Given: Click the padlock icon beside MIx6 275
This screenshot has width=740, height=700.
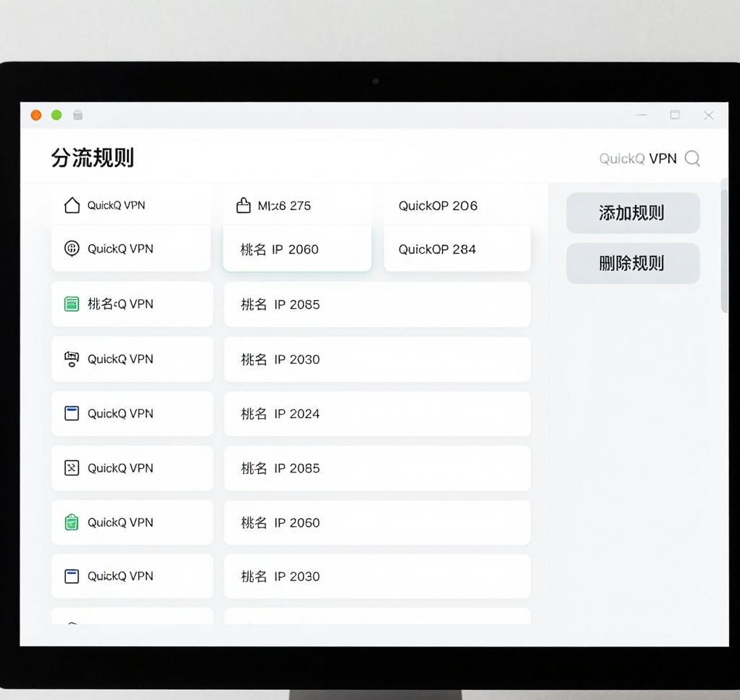Looking at the screenshot, I should point(244,205).
